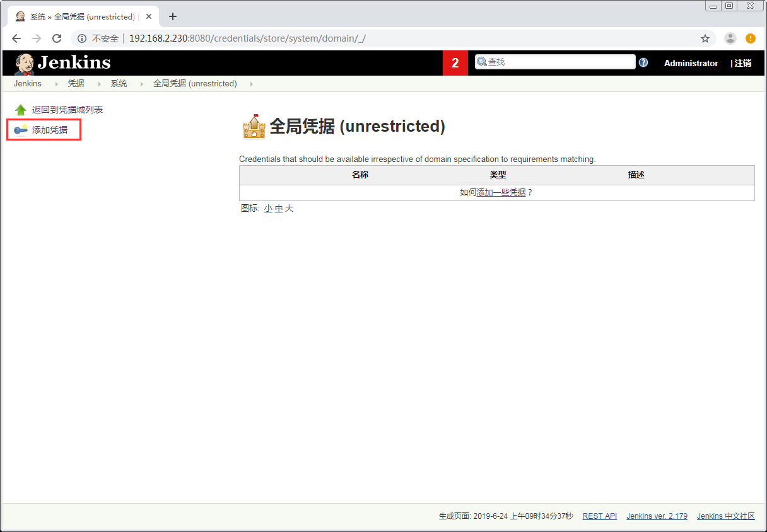Click the 描述 column header
767x532 pixels.
636,175
